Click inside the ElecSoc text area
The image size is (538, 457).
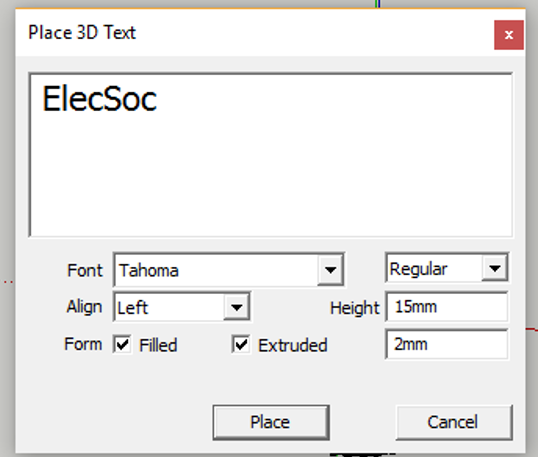click(x=271, y=155)
